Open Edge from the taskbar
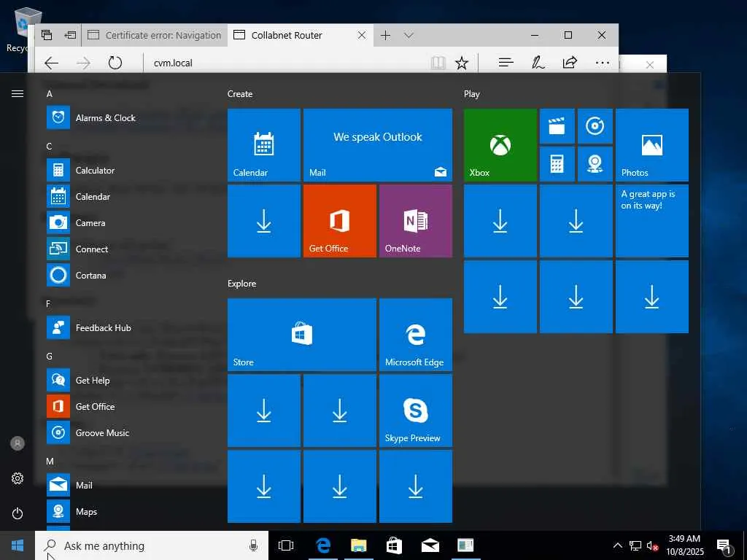 tap(323, 545)
